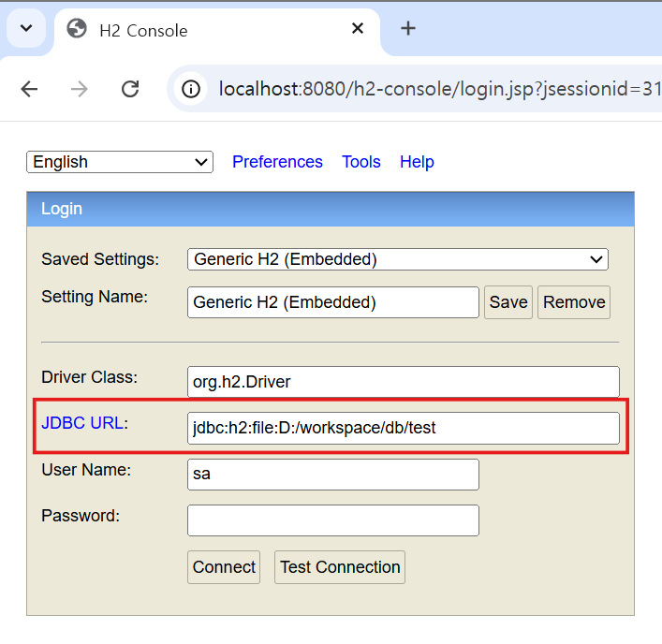Focus the User Name field
This screenshot has width=662, height=644.
click(333, 475)
